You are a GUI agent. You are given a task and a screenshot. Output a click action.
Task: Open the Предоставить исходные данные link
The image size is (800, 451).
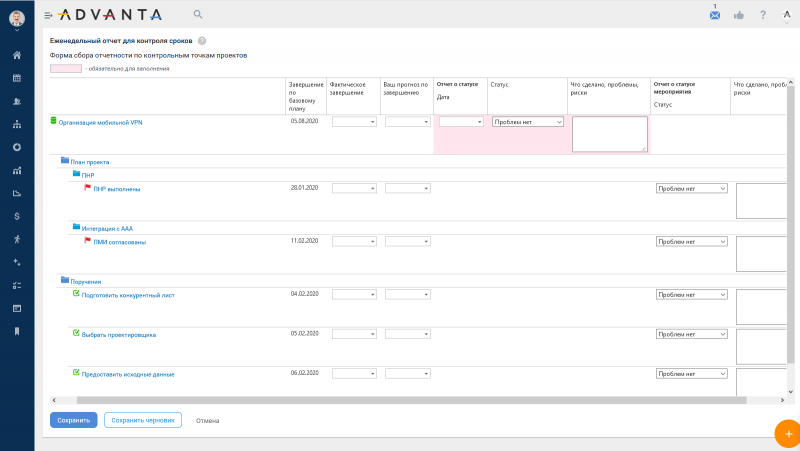point(128,374)
